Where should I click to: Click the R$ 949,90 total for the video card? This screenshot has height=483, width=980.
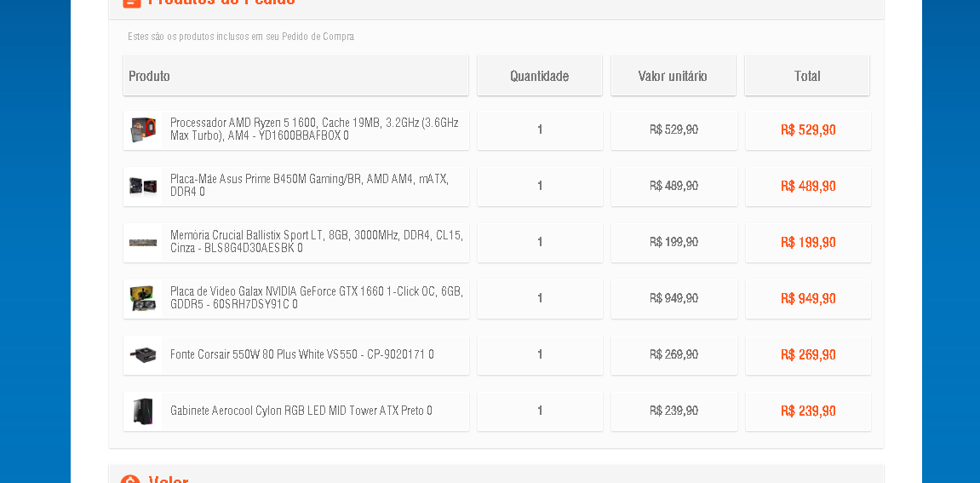[x=808, y=298]
